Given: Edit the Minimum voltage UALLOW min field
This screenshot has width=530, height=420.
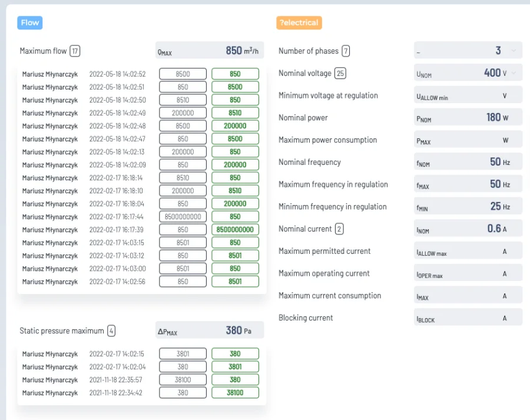Looking at the screenshot, I should pyautogui.click(x=468, y=95).
